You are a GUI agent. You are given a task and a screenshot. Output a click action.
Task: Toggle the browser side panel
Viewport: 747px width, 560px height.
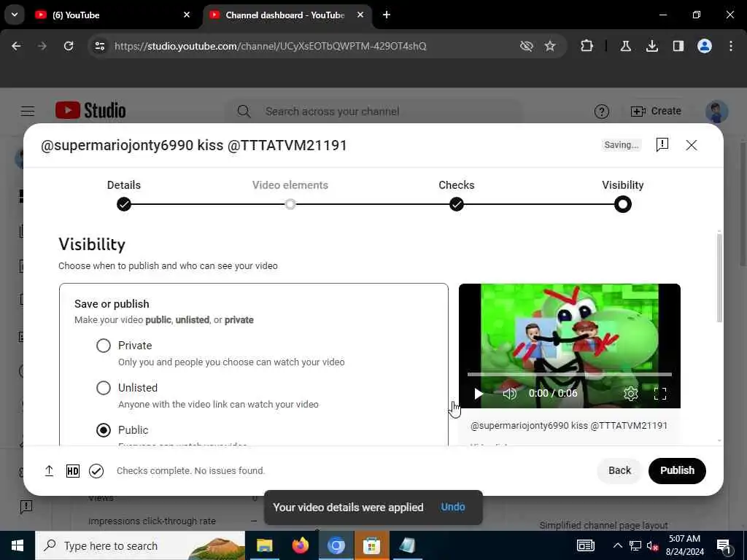[678, 46]
